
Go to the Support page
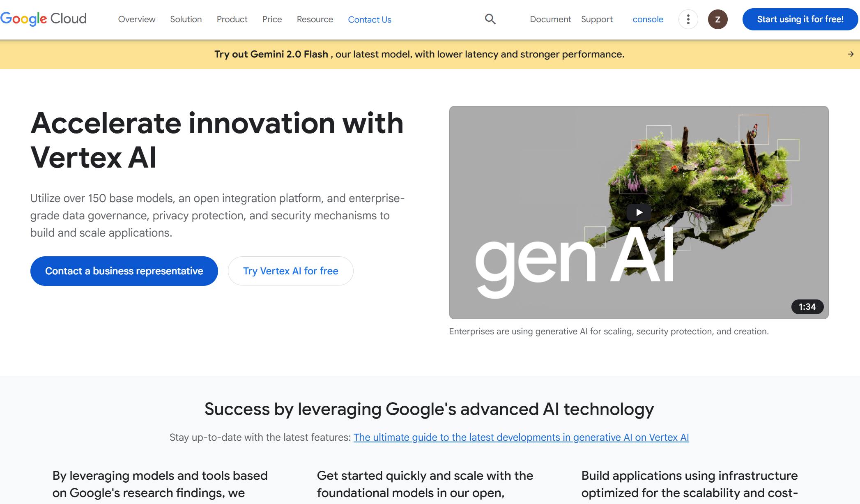tap(596, 19)
